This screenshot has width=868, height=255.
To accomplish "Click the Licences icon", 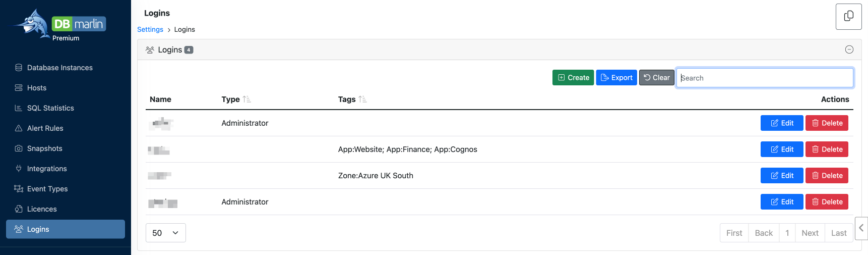I will 19,209.
